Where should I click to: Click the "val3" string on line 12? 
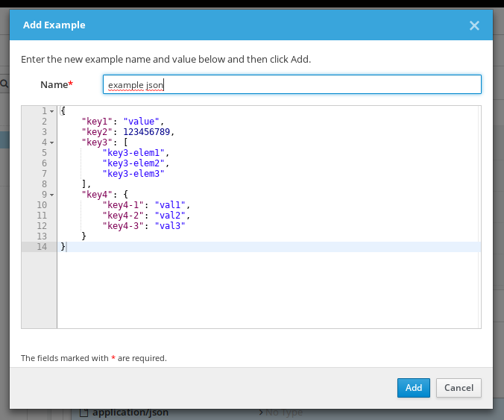point(170,226)
